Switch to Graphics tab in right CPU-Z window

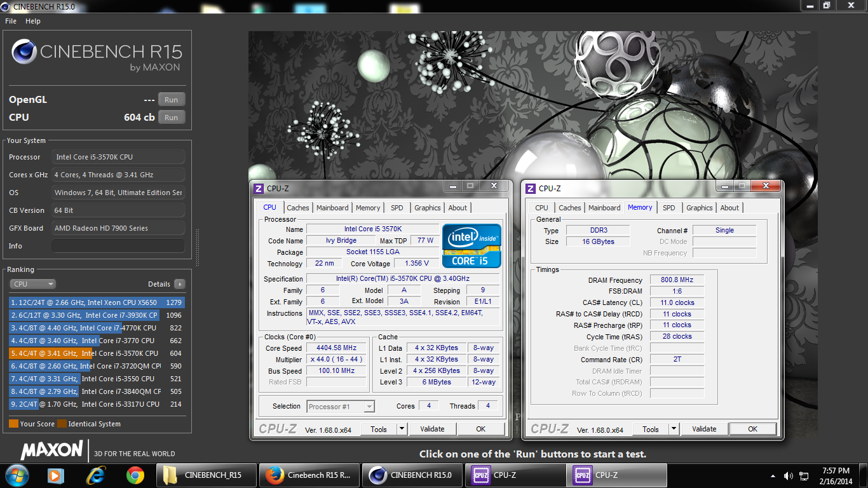coord(700,208)
